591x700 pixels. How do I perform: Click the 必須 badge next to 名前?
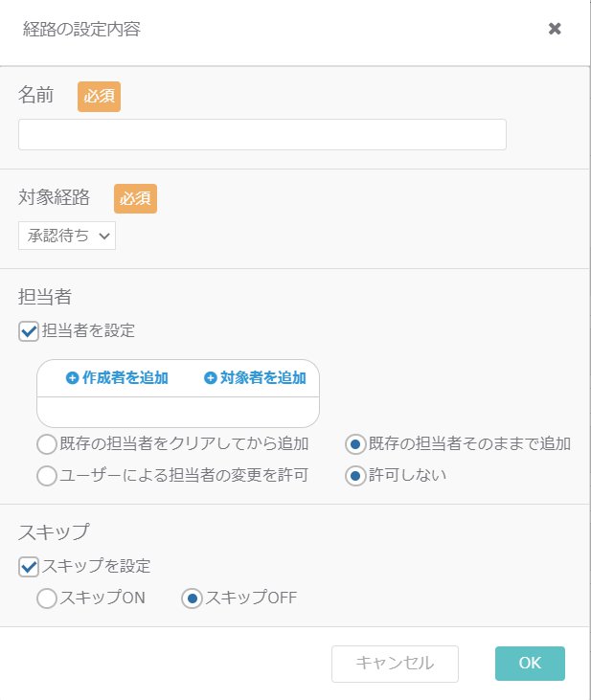(x=100, y=96)
